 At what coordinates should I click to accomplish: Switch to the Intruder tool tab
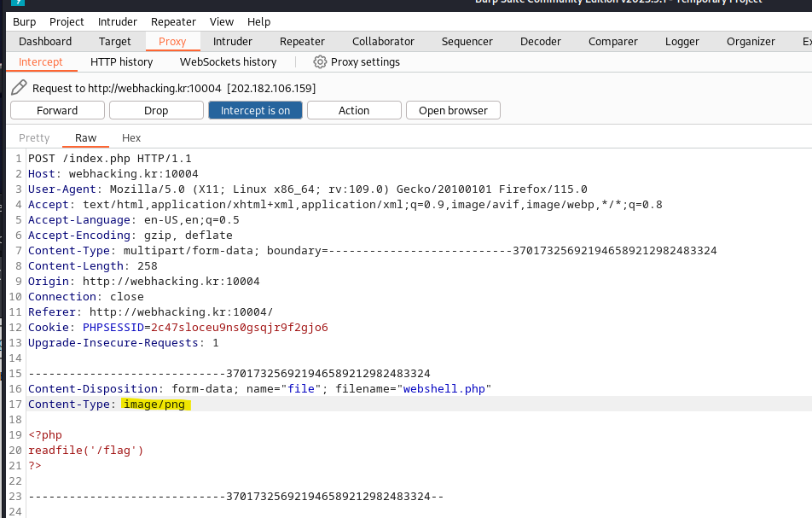(x=233, y=42)
